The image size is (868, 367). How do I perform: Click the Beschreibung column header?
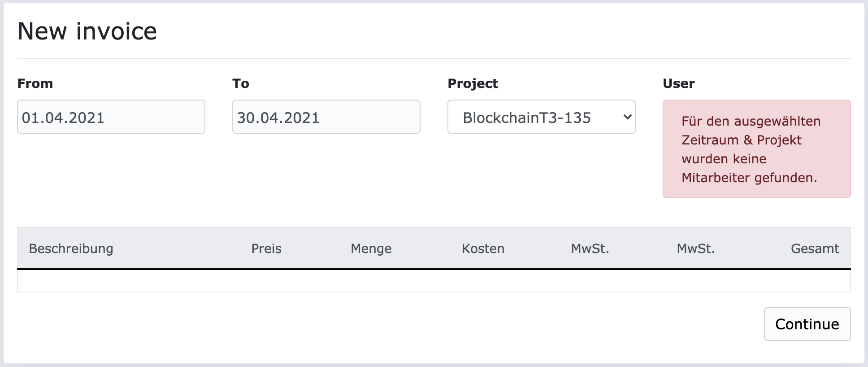tap(71, 249)
